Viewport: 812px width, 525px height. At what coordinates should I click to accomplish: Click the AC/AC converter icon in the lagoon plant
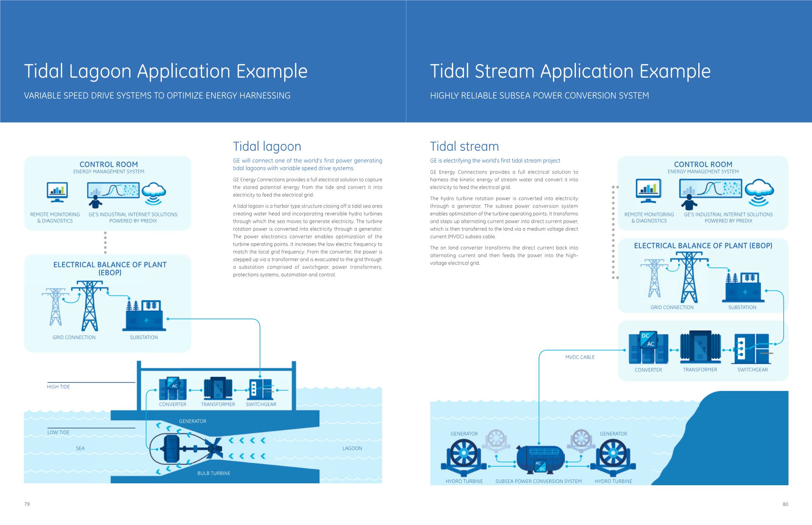click(x=173, y=389)
